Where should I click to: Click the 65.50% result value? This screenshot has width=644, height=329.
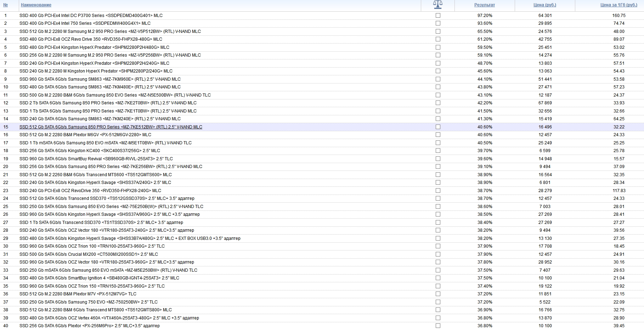tap(485, 31)
